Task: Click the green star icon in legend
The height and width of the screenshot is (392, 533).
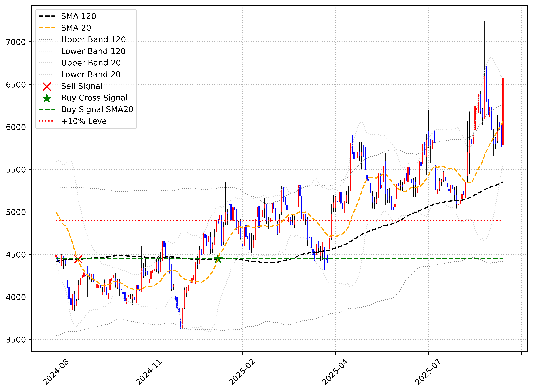Action: coord(47,98)
